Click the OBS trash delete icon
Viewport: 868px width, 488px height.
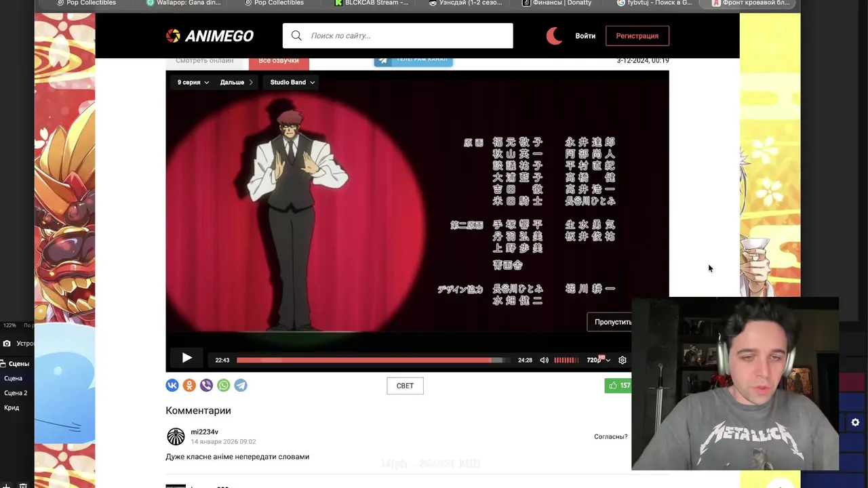tap(22, 485)
